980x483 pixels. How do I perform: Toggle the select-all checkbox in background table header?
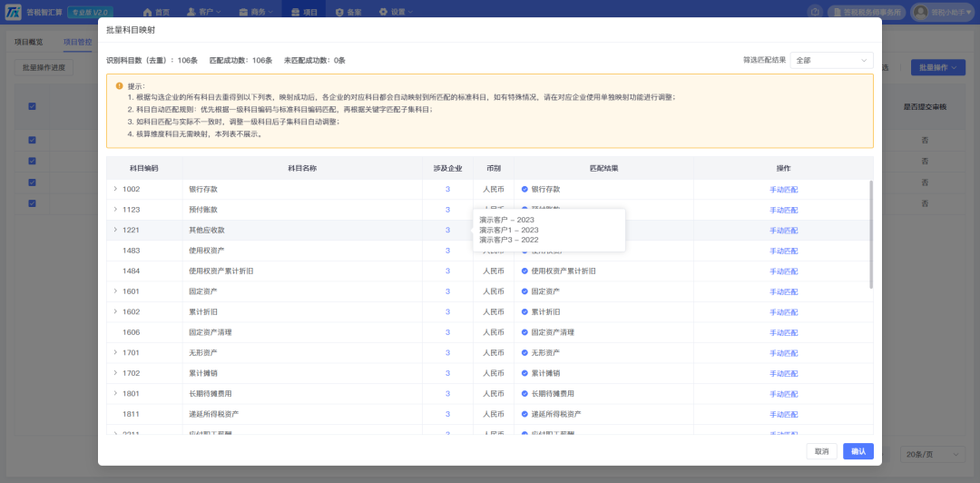32,106
